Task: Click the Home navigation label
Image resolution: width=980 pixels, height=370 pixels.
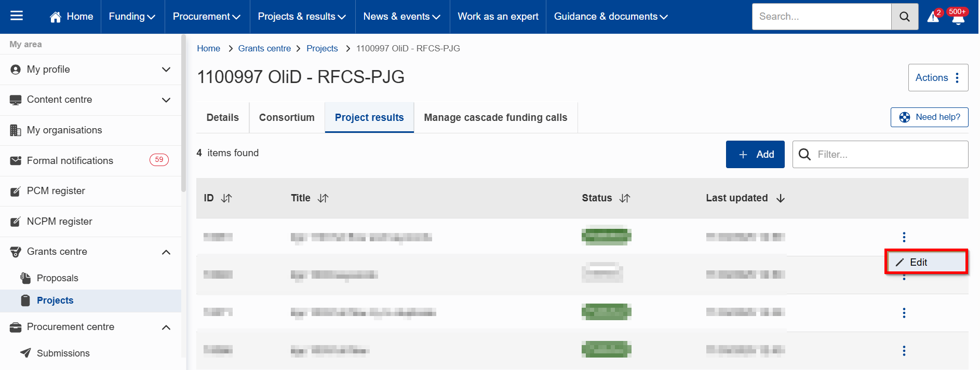Action: coord(80,17)
